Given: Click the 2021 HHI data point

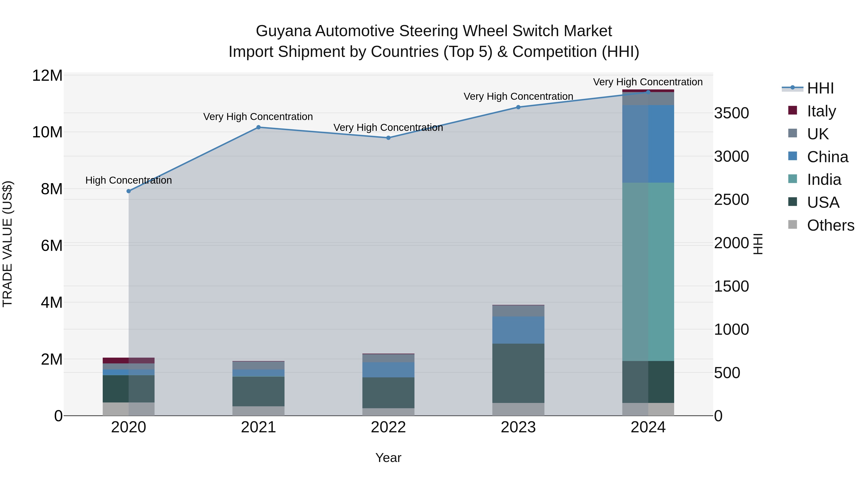Looking at the screenshot, I should point(258,127).
